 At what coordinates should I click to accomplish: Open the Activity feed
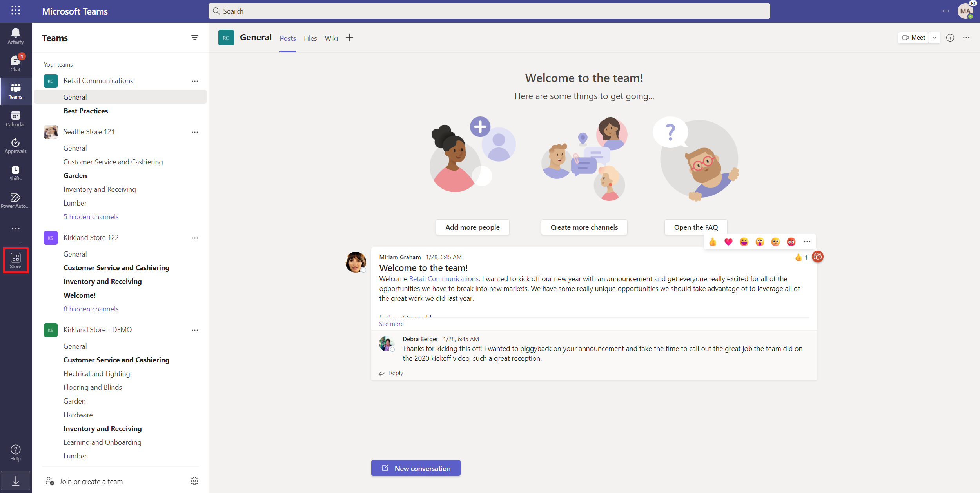coord(16,36)
